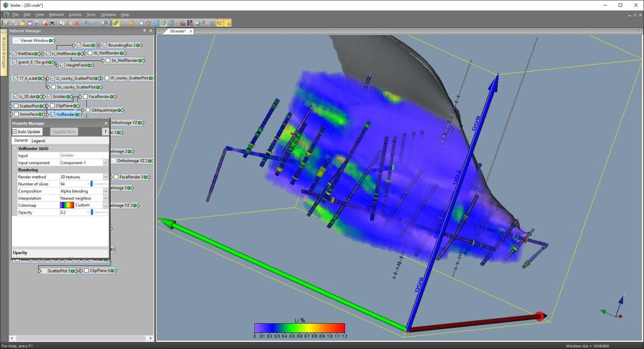
Task: Open the Actions menu
Action: pyautogui.click(x=75, y=14)
